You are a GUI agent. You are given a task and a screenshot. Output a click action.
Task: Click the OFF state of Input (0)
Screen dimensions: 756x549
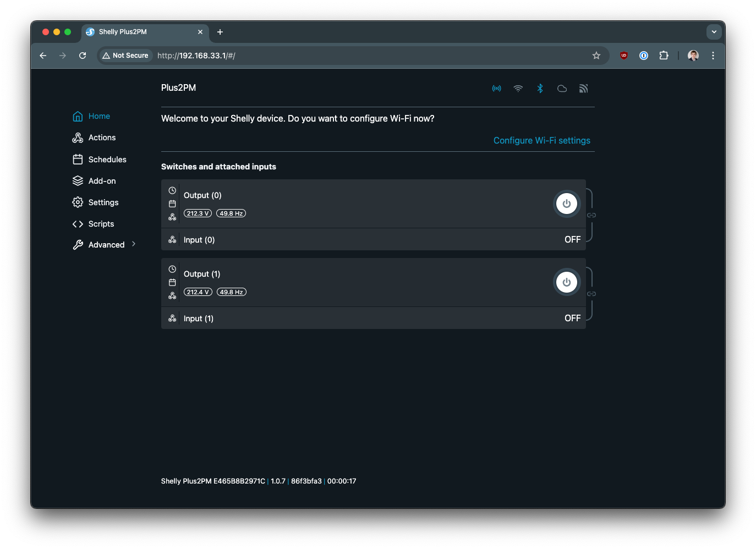click(573, 240)
